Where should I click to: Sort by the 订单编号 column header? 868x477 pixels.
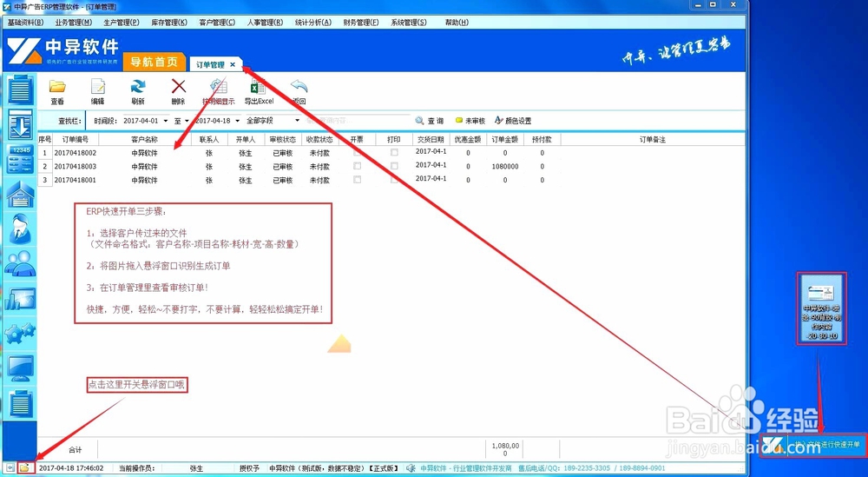coord(76,139)
